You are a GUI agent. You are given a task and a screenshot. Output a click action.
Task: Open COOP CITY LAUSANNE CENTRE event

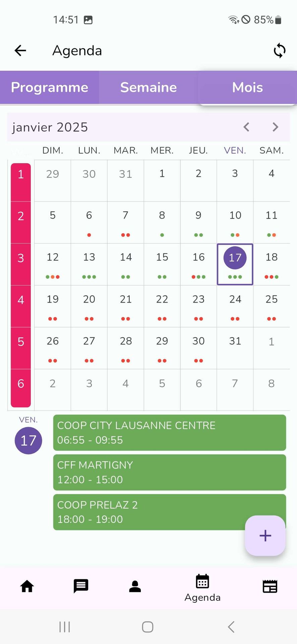169,432
